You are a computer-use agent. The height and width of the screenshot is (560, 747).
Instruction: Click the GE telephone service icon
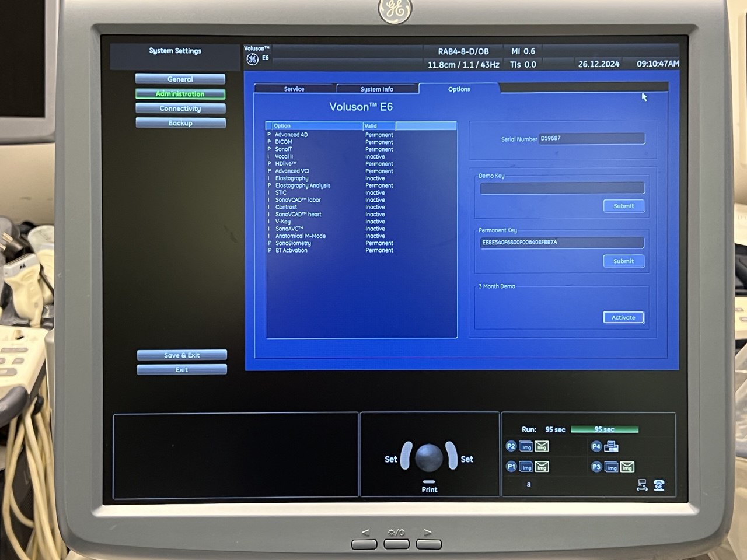(x=659, y=485)
